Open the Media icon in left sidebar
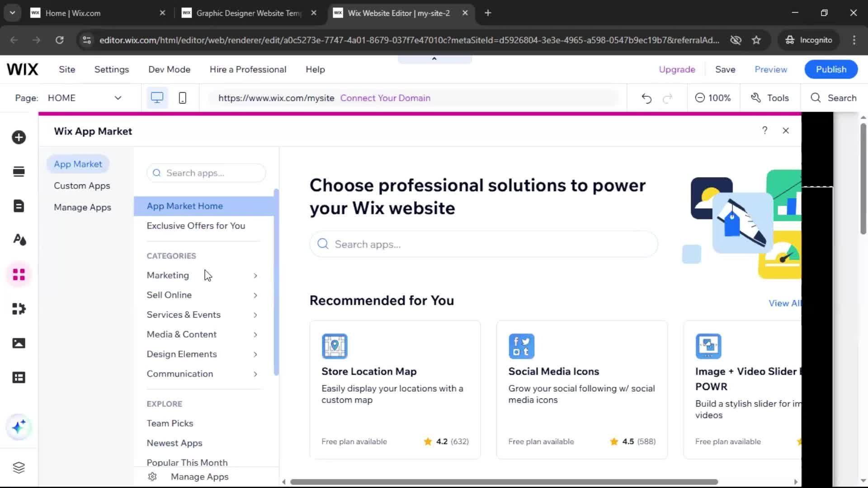The image size is (868, 488). (19, 343)
